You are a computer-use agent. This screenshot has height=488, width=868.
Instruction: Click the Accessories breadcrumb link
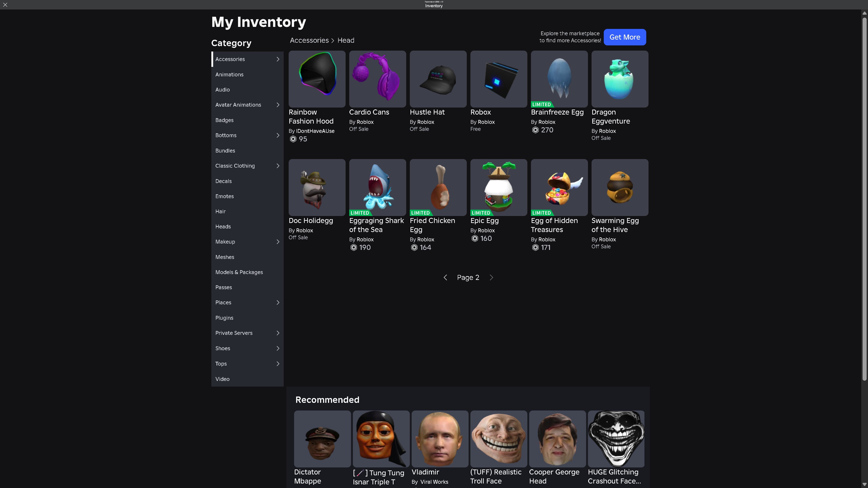click(309, 40)
